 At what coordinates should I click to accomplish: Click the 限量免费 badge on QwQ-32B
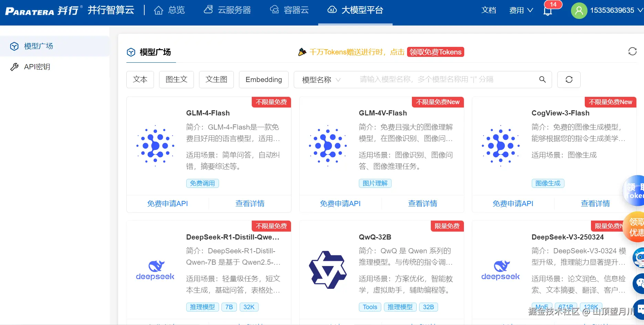coord(447,226)
